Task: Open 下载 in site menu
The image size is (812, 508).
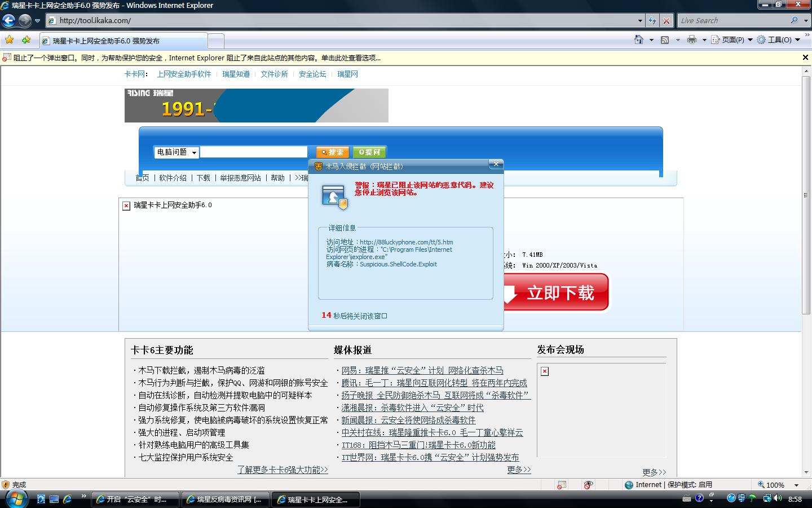Action: (204, 178)
